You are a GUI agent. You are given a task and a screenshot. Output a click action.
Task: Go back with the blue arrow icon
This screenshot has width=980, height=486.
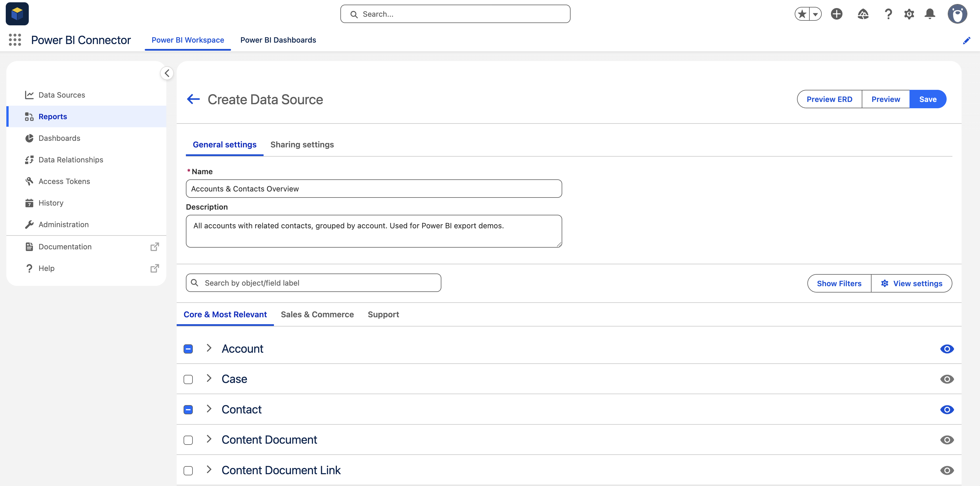193,99
